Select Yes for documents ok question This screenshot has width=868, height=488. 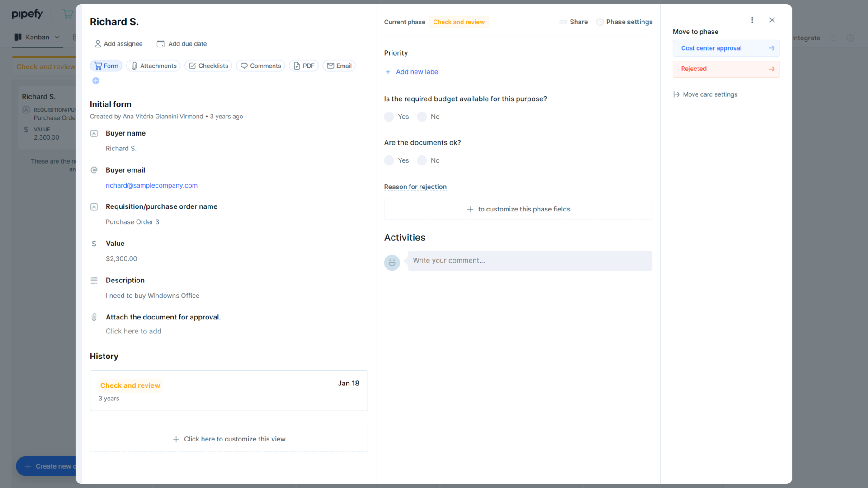click(389, 160)
